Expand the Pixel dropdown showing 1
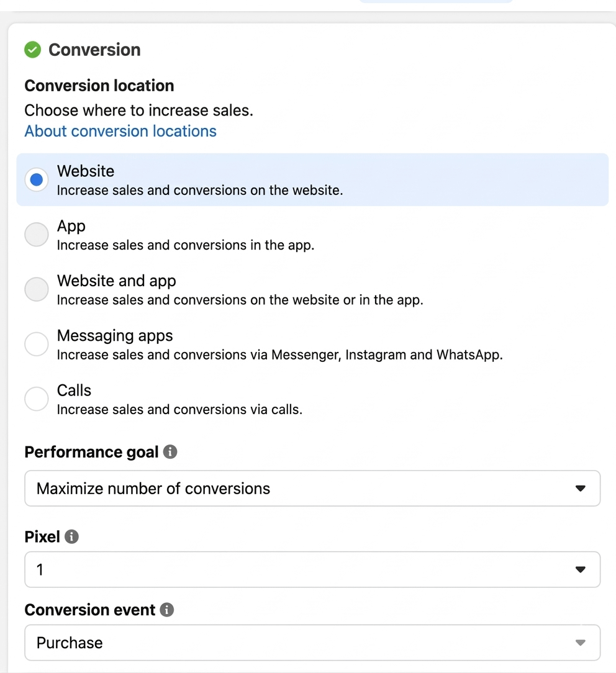The height and width of the screenshot is (673, 616). coord(312,569)
